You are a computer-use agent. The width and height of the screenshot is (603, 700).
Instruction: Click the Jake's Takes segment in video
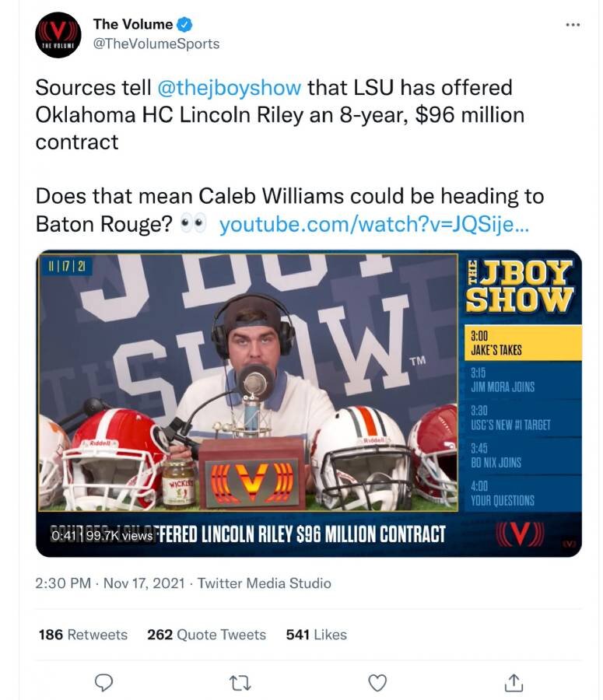(x=520, y=342)
